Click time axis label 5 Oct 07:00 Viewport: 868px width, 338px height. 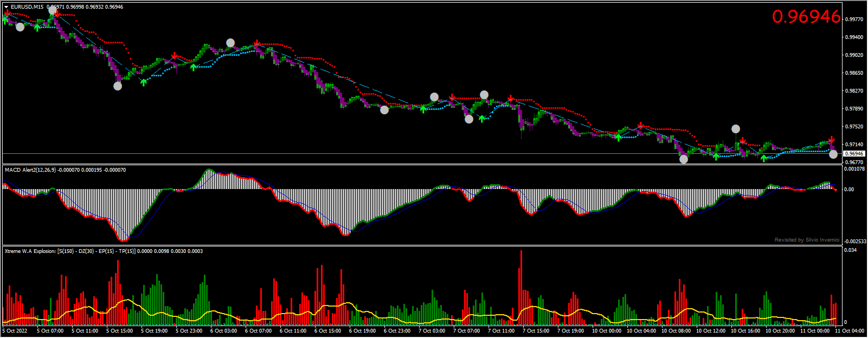50,330
